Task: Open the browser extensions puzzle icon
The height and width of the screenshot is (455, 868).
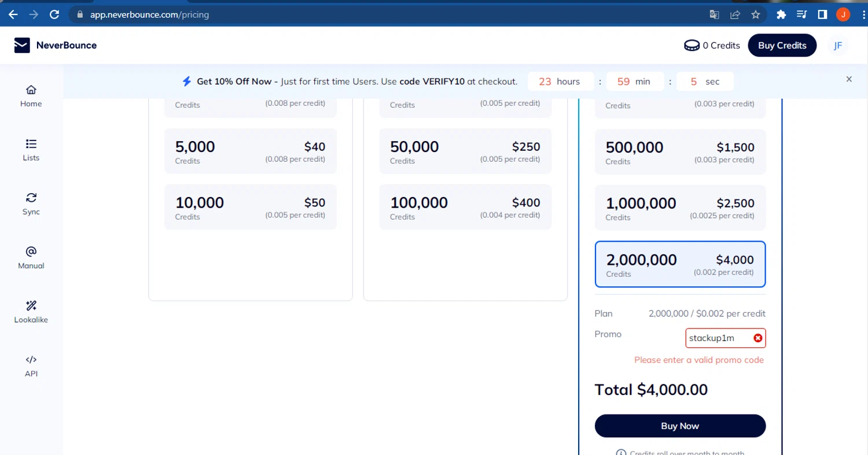Action: click(781, 14)
